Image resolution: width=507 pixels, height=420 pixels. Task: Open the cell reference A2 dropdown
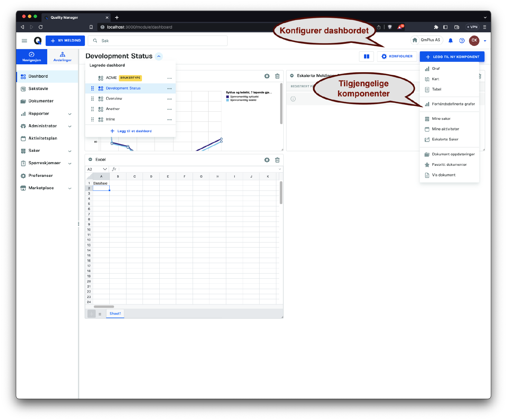coord(105,169)
